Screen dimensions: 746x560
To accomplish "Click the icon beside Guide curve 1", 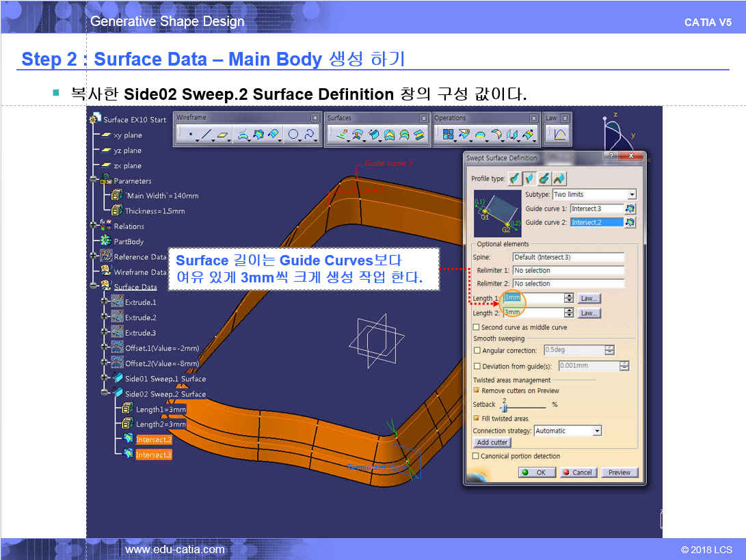I will tap(630, 209).
